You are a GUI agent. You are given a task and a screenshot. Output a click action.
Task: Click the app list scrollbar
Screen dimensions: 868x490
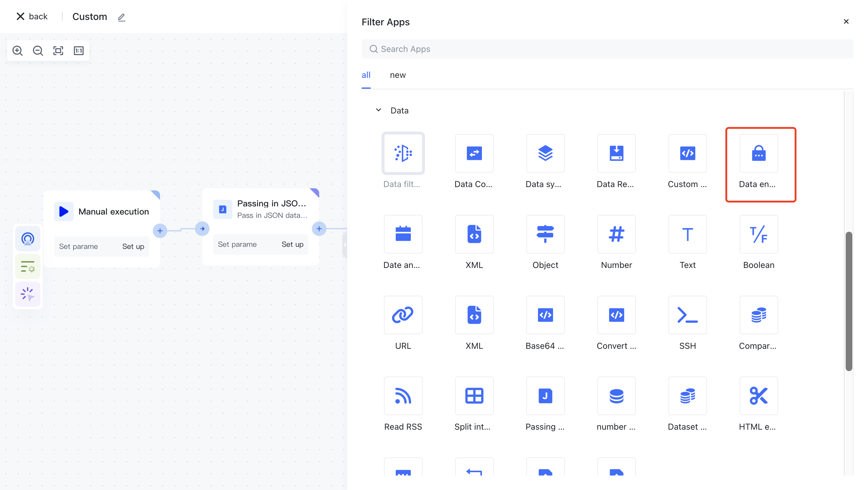pyautogui.click(x=848, y=301)
